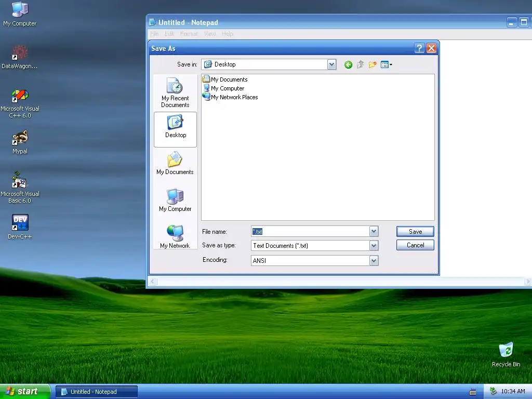
Task: Expand the Encoding dropdown
Action: point(374,260)
